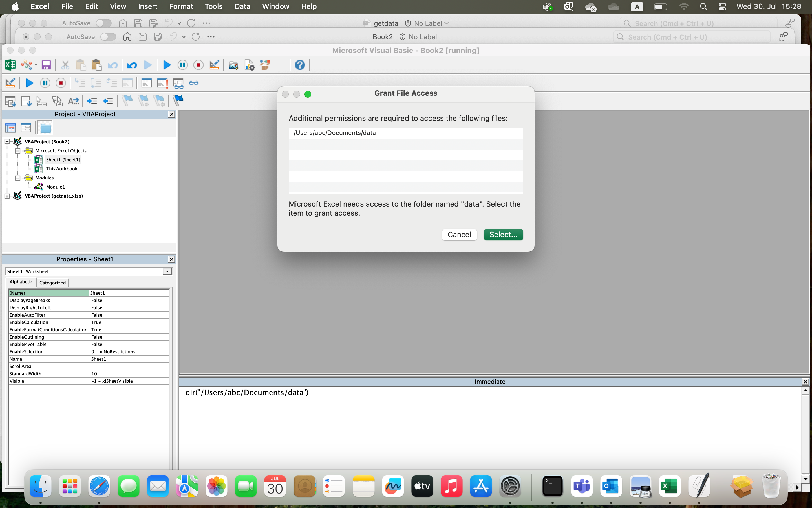The width and height of the screenshot is (812, 508).
Task: Click Quick Watch glasses icon
Action: pos(194,83)
